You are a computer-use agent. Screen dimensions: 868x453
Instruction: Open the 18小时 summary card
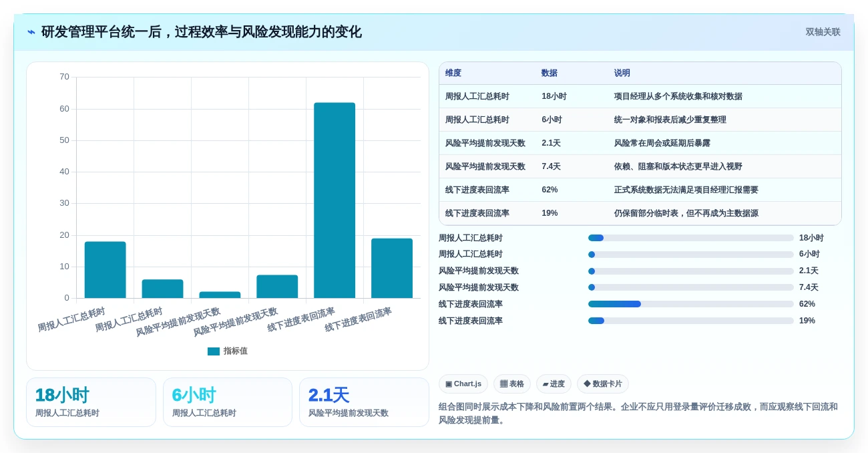91,402
